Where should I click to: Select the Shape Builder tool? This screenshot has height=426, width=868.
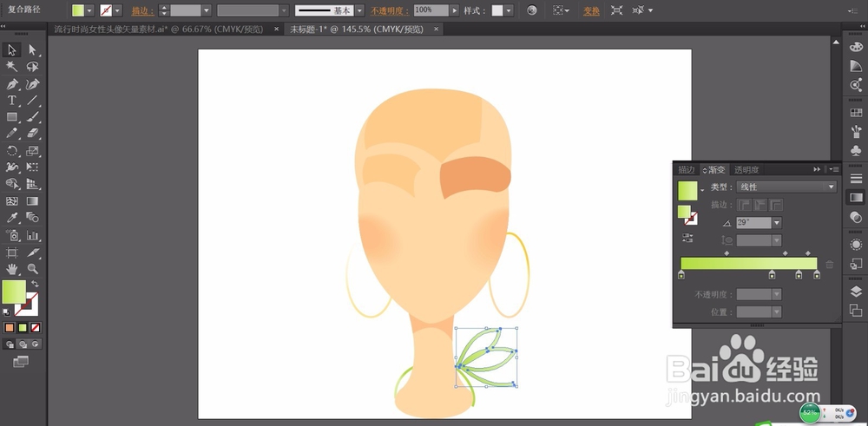click(11, 184)
